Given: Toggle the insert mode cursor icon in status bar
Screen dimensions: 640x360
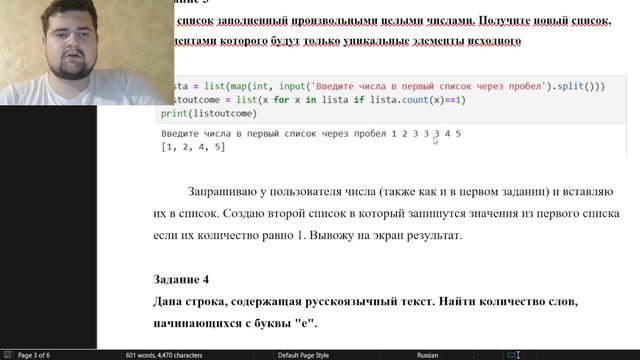Looking at the screenshot, I should pyautogui.click(x=513, y=355).
